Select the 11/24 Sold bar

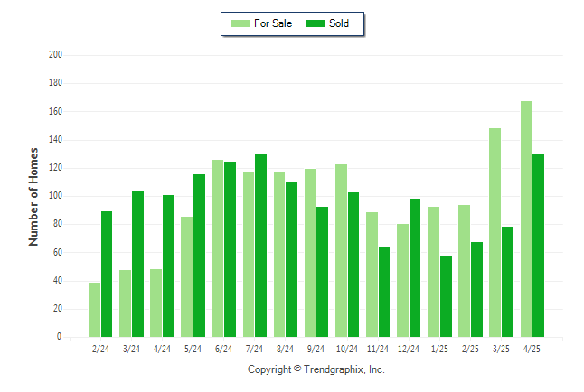tap(384, 292)
